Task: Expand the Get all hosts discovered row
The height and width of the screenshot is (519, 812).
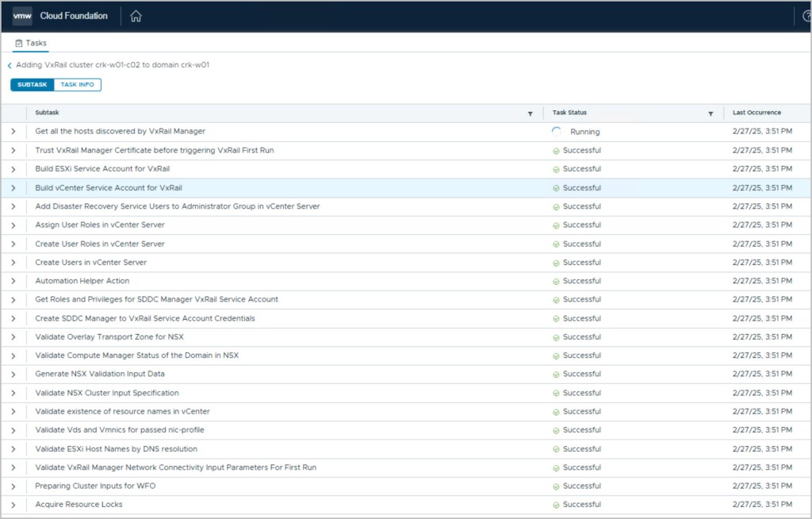Action: click(x=13, y=132)
